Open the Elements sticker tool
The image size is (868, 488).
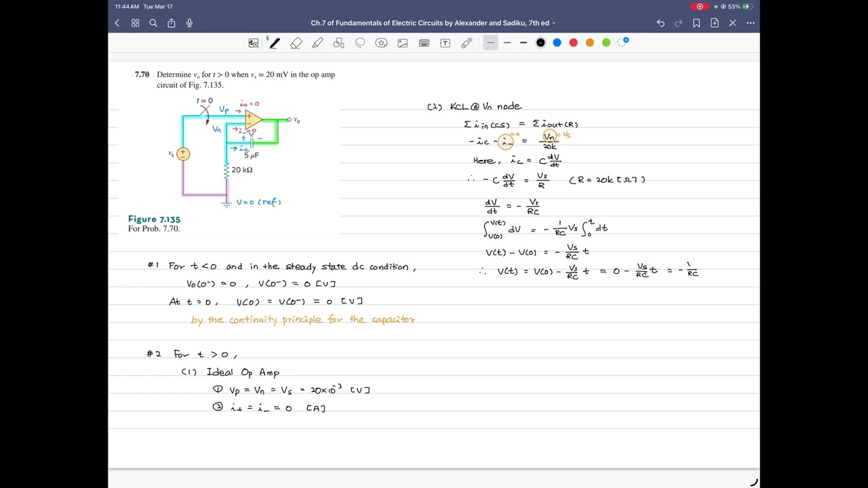(x=382, y=43)
